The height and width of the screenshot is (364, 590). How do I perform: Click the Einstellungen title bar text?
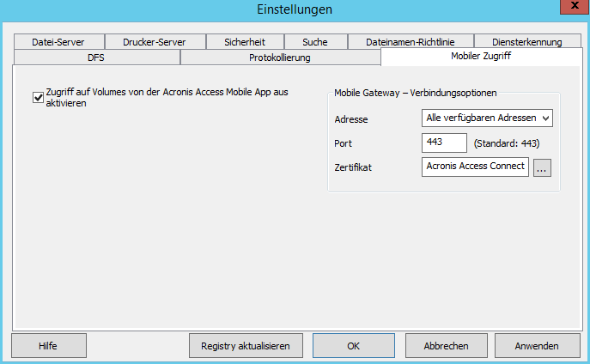(x=295, y=9)
